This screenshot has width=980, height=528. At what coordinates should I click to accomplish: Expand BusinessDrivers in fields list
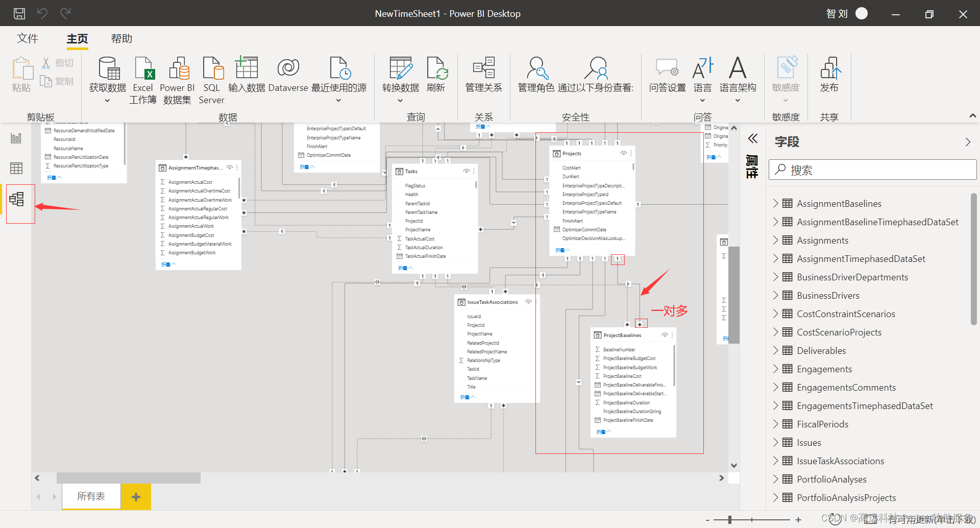coord(775,295)
